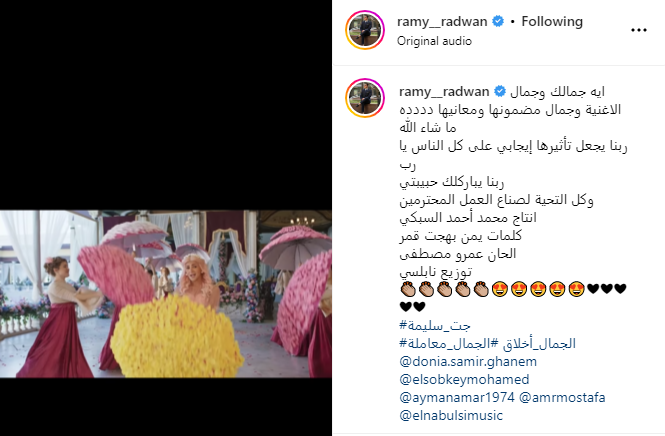Open the @elnabulsimusic mention
The height and width of the screenshot is (436, 665).
451,415
